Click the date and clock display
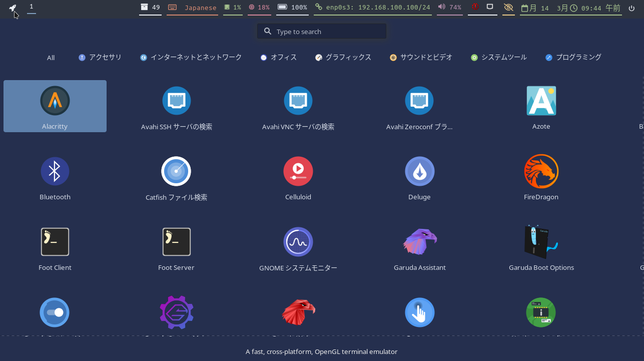The height and width of the screenshot is (361, 644). [571, 8]
